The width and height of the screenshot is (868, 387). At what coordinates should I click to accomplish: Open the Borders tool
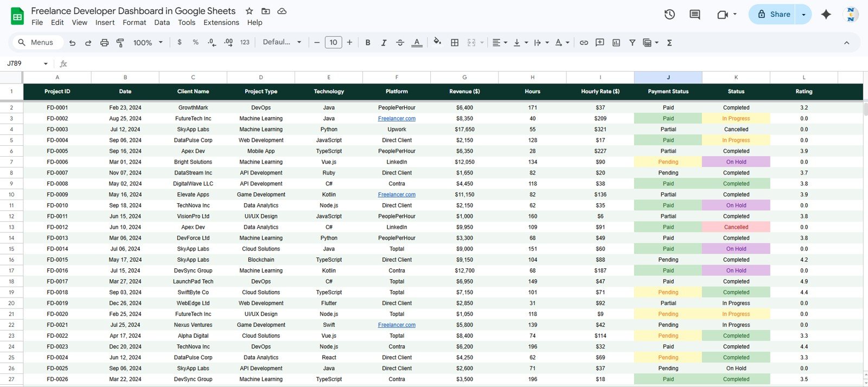[455, 43]
